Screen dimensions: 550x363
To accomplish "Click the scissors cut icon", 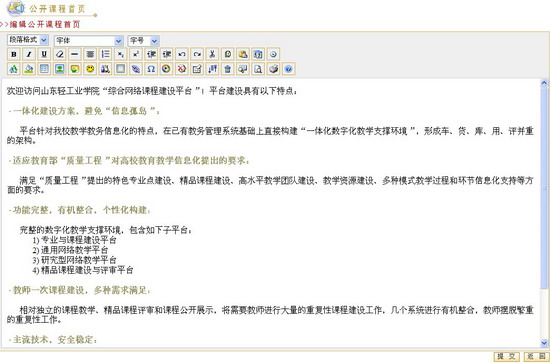I will 212,54.
